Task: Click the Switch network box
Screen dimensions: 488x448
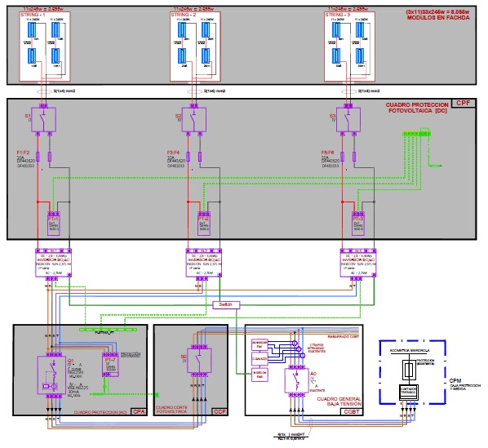Action: (226, 305)
